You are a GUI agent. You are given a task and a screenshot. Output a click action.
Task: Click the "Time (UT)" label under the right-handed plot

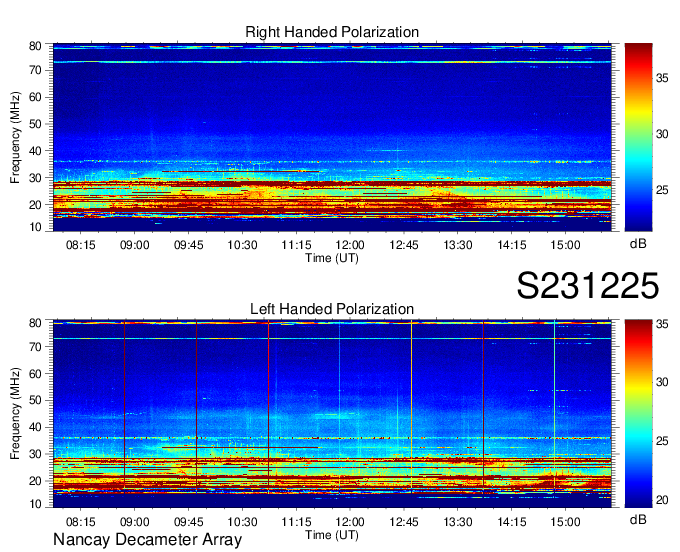pyautogui.click(x=332, y=258)
